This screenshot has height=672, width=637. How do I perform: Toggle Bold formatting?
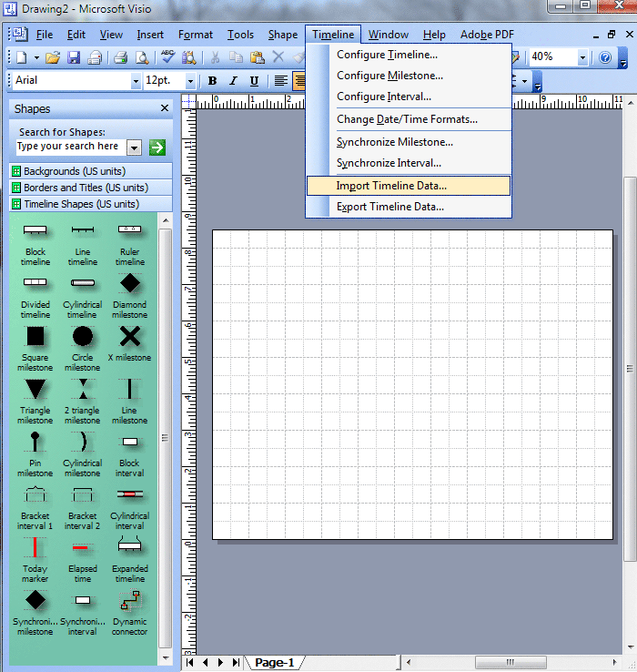pyautogui.click(x=212, y=80)
